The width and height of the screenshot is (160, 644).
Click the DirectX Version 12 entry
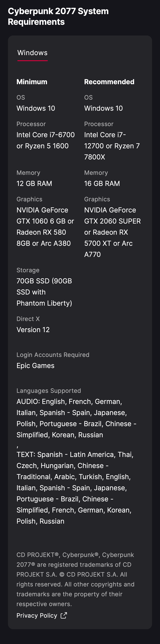coord(33,330)
